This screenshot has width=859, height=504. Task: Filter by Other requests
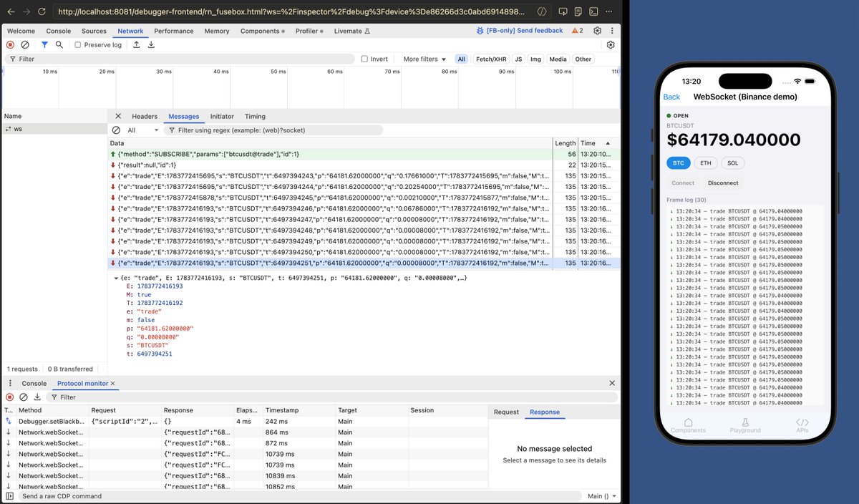click(x=583, y=59)
